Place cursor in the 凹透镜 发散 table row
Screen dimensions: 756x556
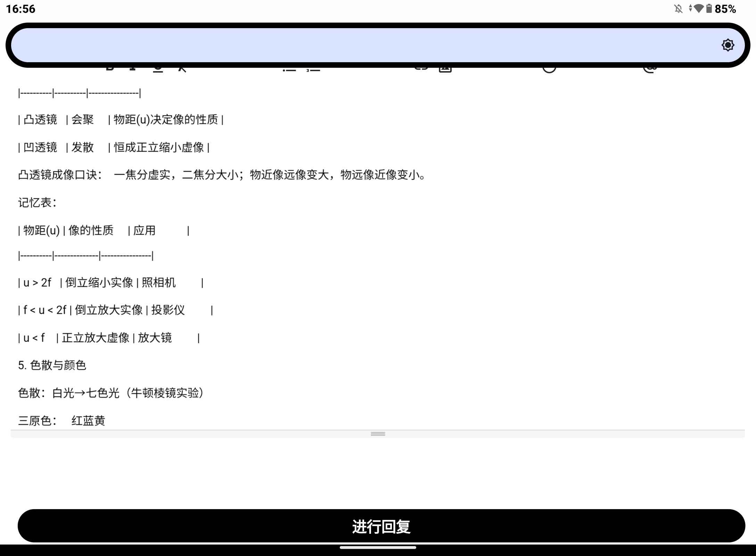[x=114, y=147]
